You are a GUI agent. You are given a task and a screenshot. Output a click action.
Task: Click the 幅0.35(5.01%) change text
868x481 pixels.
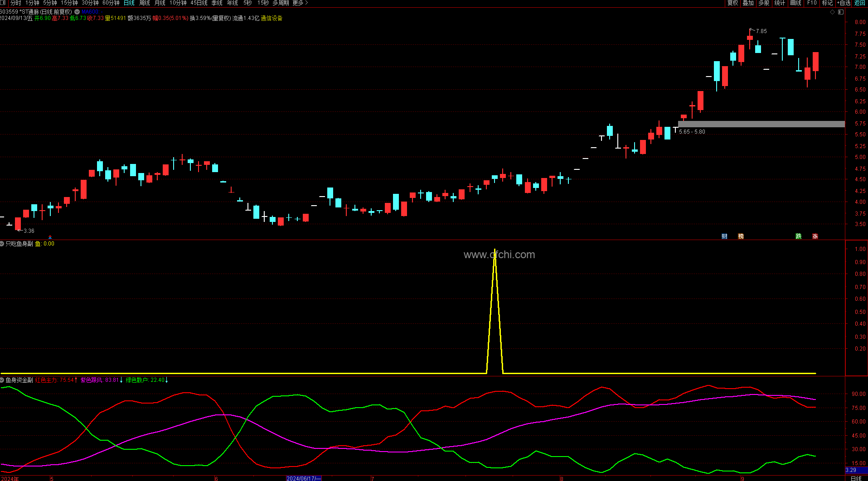point(170,19)
